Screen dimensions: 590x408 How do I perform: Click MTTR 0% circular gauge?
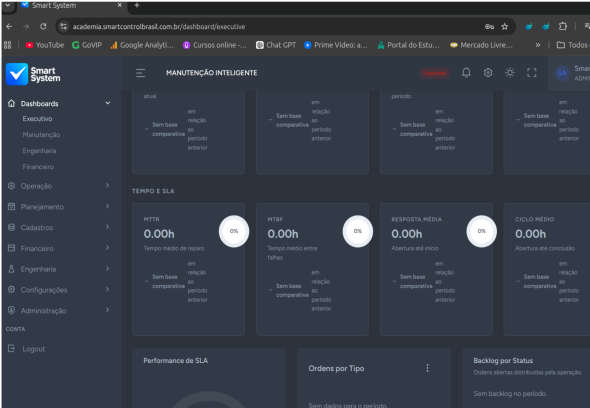click(x=234, y=231)
